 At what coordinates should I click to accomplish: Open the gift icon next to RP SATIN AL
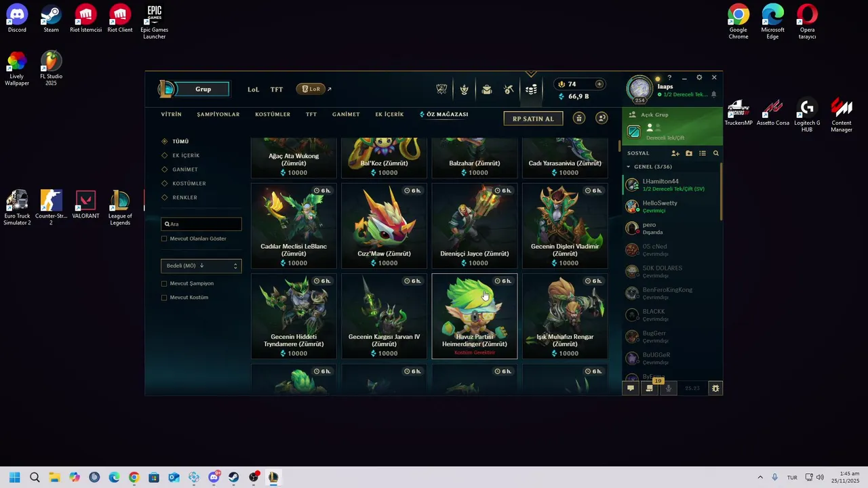click(578, 118)
